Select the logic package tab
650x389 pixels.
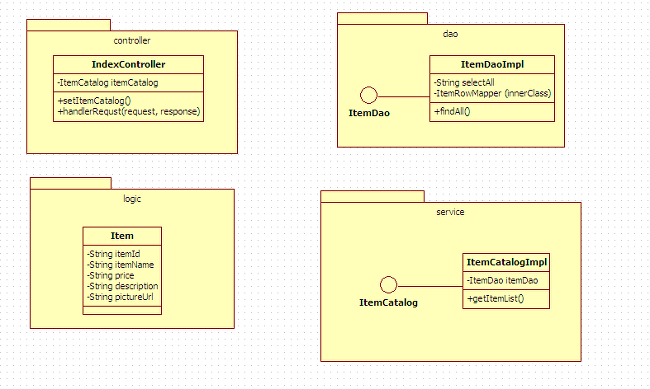pyautogui.click(x=71, y=183)
